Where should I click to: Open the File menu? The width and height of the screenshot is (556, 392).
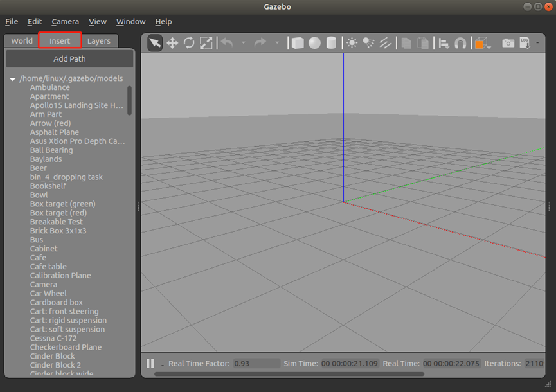[x=12, y=22]
